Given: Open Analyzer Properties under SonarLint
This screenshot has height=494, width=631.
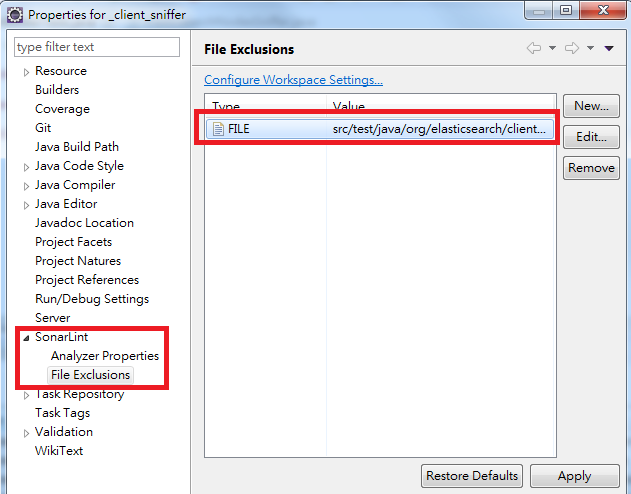Looking at the screenshot, I should pos(105,356).
